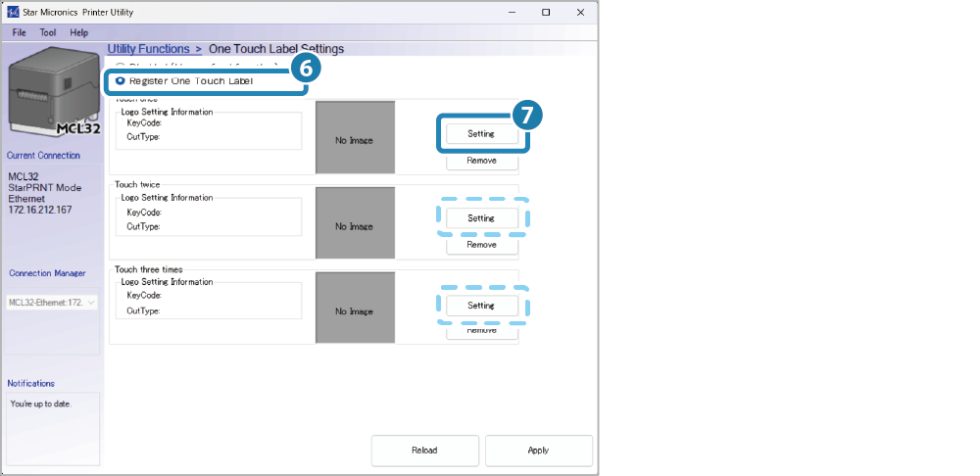
Task: Click Remove for Touch twice
Action: (x=481, y=245)
